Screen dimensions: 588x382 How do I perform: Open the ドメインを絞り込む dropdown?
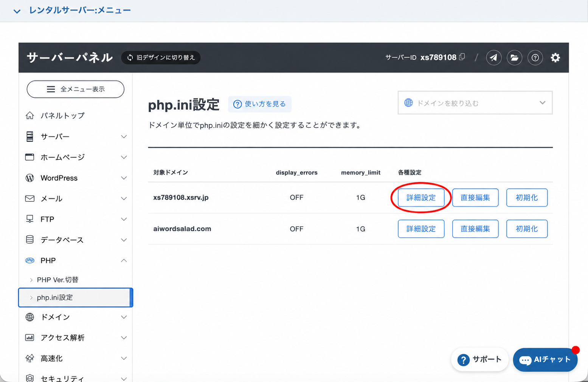point(475,103)
